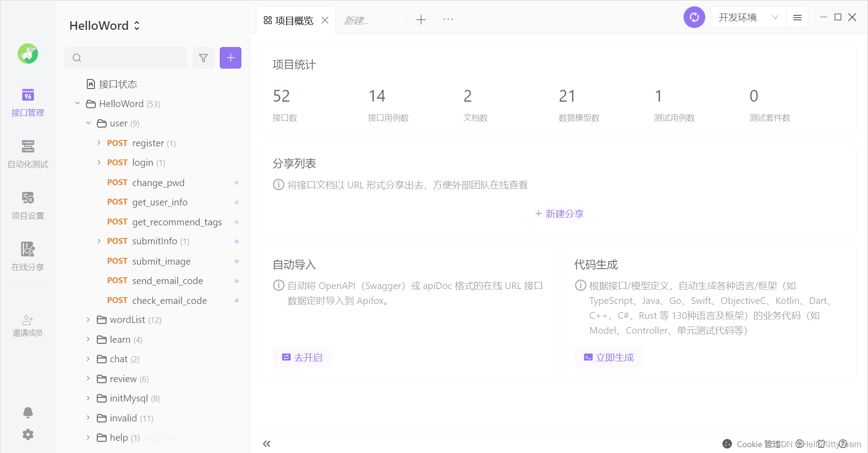
Task: Click Cookie 管理 text
Action: tap(759, 444)
